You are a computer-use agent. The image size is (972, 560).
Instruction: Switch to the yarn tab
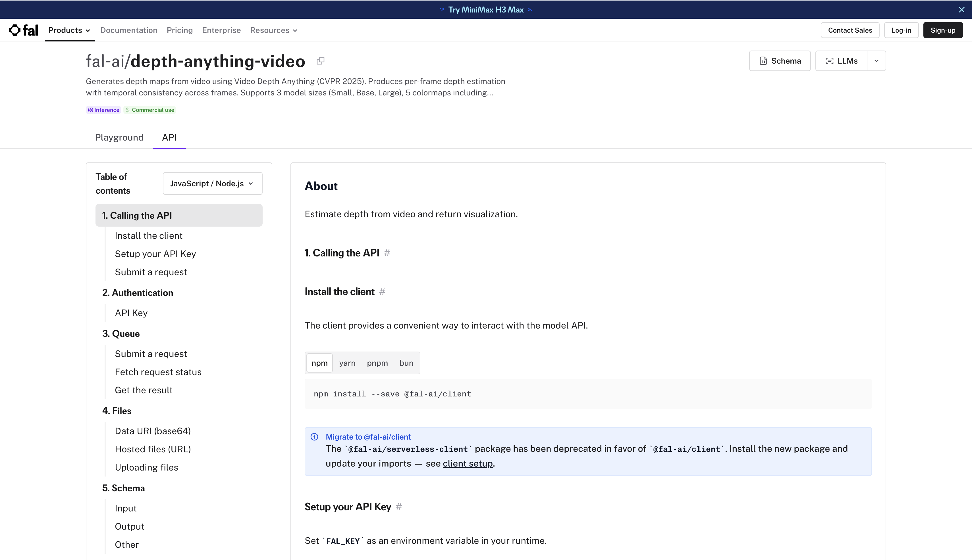(x=347, y=363)
